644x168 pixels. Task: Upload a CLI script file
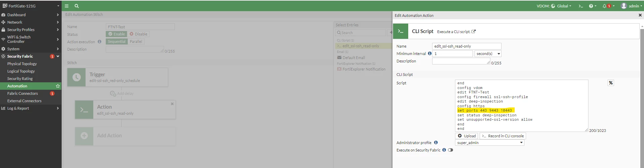coord(466,136)
